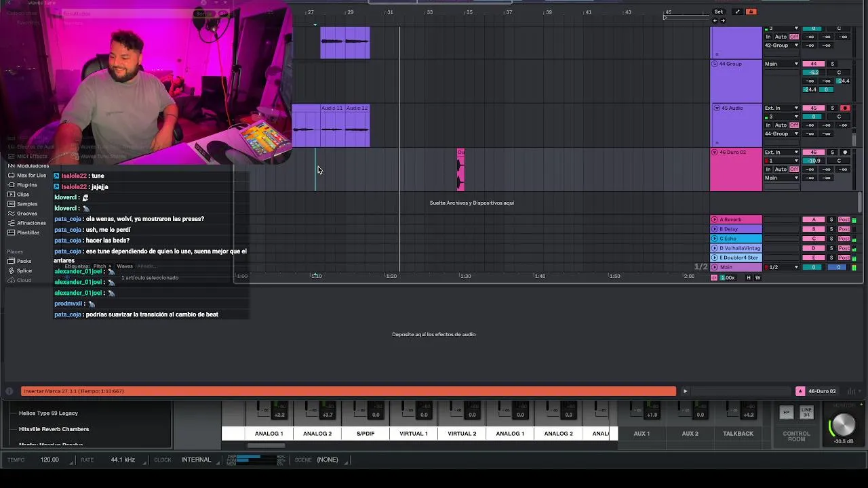868x488 pixels.
Task: Solo track 44 Group
Action: 833,64
